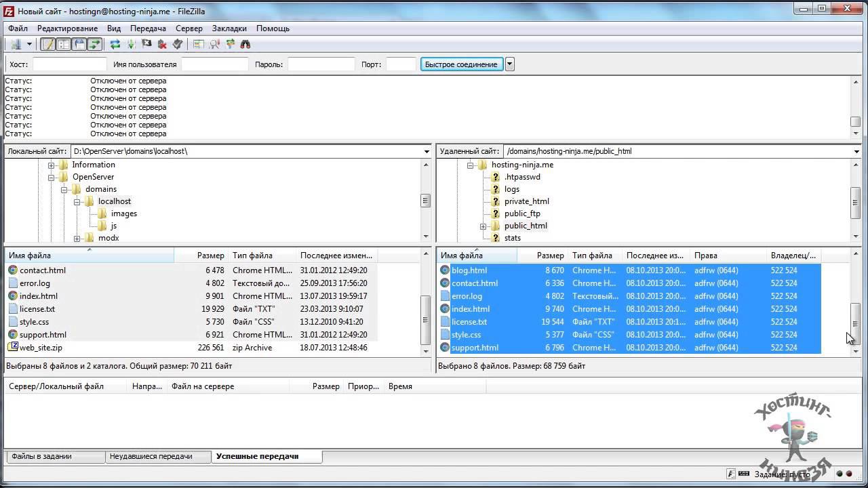Open remote file search binoculars icon
The height and width of the screenshot is (488, 868).
pyautogui.click(x=245, y=44)
